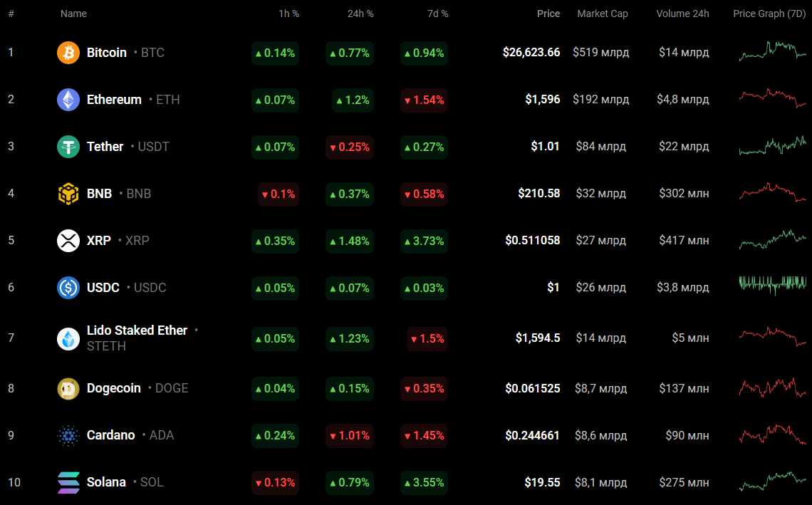This screenshot has width=812, height=505.
Task: View Bitcoin's 7D price graph
Action: tap(772, 51)
